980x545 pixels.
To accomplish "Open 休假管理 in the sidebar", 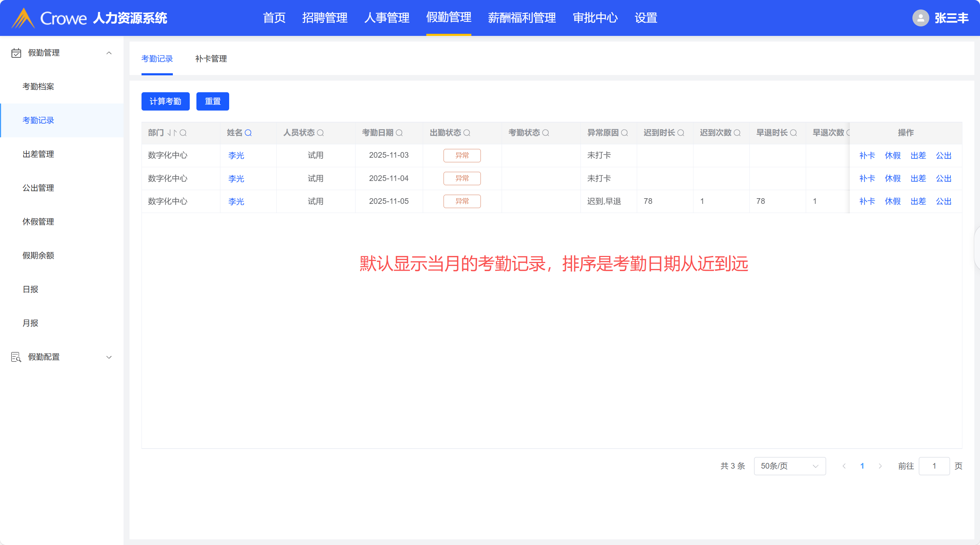I will (x=38, y=221).
